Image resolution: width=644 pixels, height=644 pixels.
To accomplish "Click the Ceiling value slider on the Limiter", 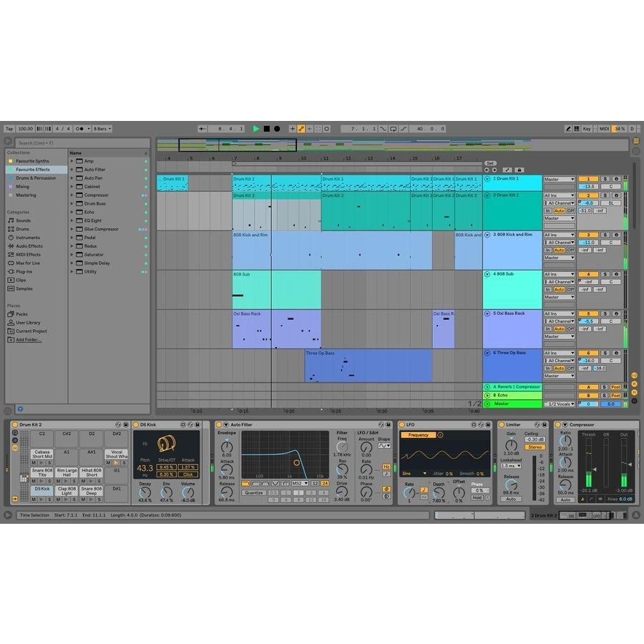I will (535, 439).
